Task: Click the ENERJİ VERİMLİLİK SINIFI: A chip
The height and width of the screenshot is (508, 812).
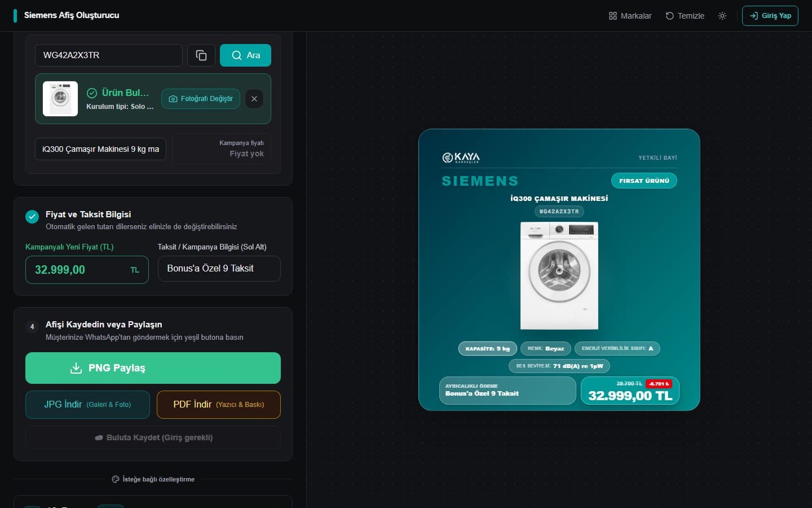Action: [x=617, y=349]
